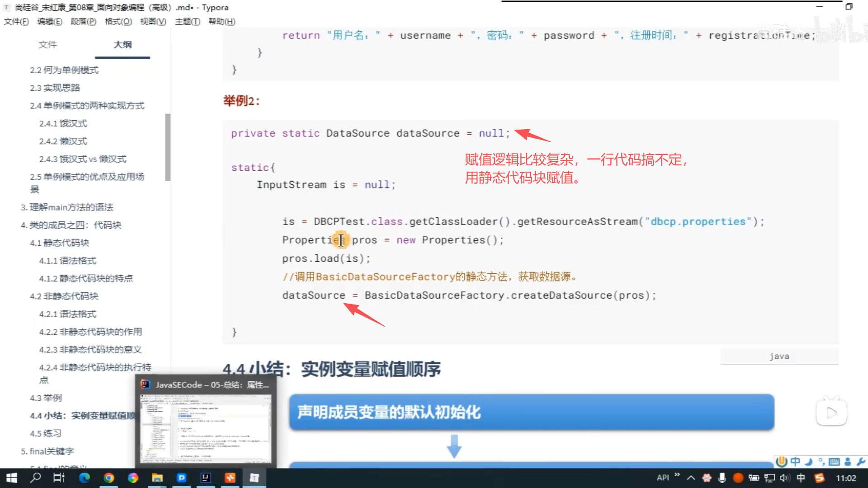Screen dimensions: 868x488
Task: Expand the taskbar toolbar overflow chevron
Action: coord(677,474)
